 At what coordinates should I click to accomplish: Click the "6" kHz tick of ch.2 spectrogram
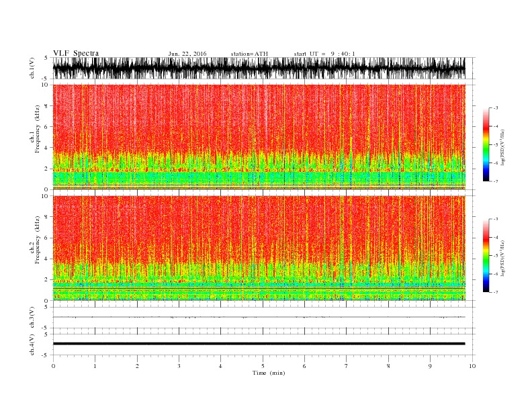[46, 238]
